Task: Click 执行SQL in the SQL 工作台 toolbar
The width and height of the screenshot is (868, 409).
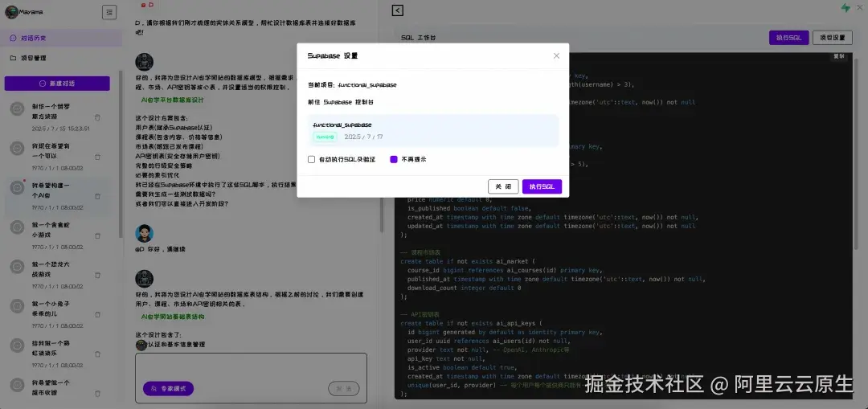Action: [x=789, y=38]
